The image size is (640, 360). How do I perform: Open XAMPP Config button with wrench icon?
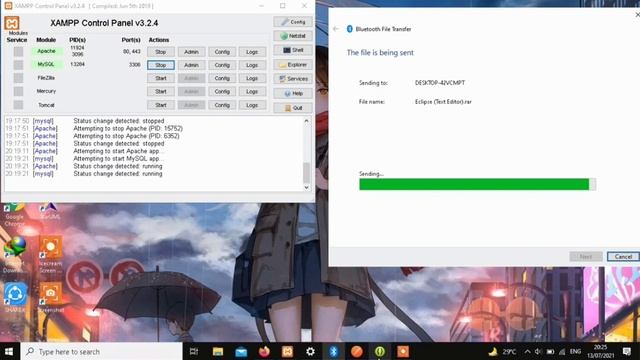coord(293,22)
